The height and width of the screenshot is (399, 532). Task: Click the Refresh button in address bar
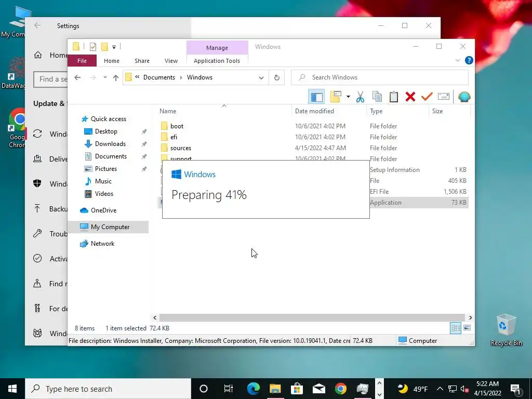pos(277,78)
